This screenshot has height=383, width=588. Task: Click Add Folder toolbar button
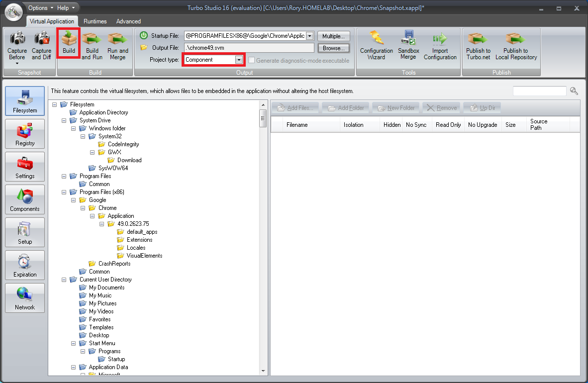click(x=346, y=108)
